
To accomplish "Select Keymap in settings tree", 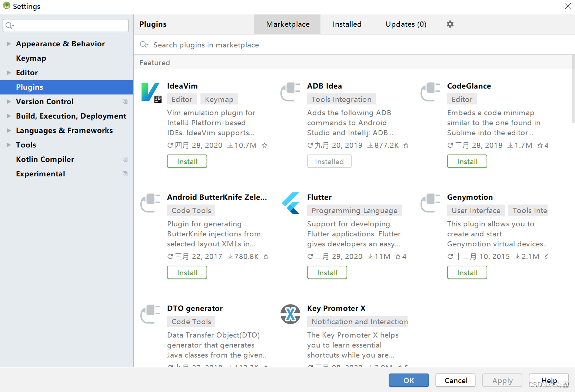I will click(67, 58).
